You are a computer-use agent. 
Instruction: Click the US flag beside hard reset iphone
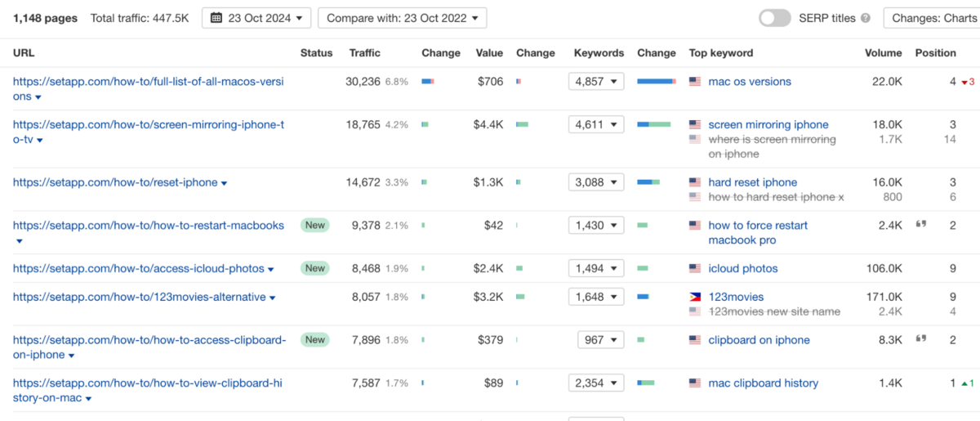point(695,182)
